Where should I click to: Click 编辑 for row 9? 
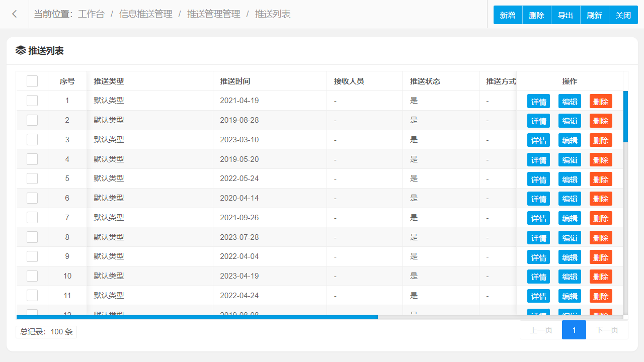(570, 257)
